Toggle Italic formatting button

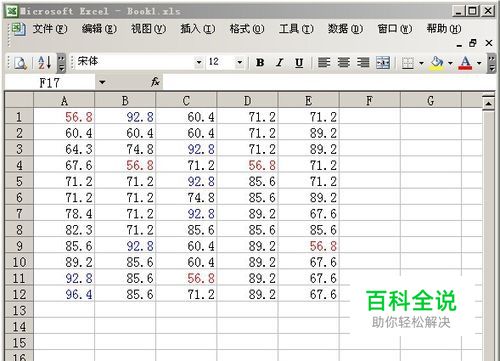279,63
